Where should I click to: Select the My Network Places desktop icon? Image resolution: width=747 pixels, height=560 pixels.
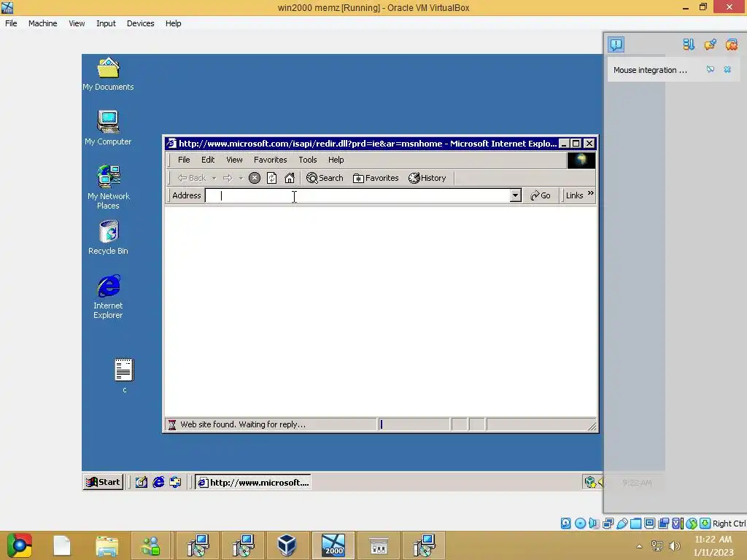point(108,187)
